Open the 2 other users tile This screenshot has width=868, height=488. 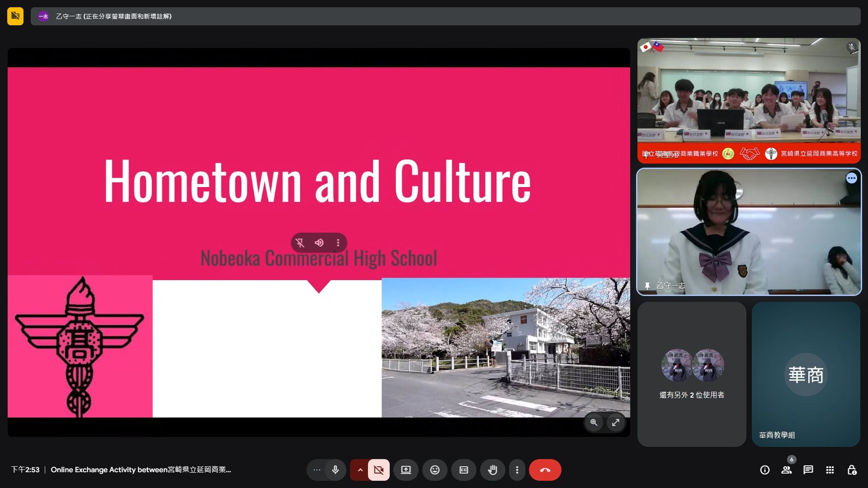(692, 374)
